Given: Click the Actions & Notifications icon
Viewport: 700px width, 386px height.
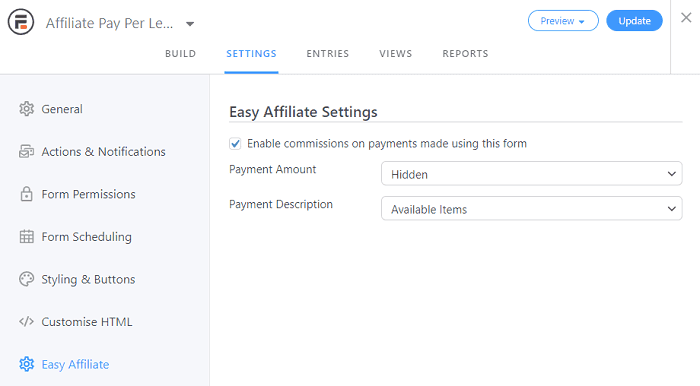Looking at the screenshot, I should click(26, 151).
